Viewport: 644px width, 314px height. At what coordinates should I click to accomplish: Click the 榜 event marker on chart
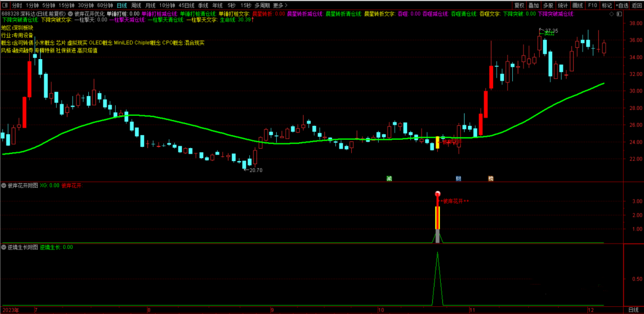(491, 178)
